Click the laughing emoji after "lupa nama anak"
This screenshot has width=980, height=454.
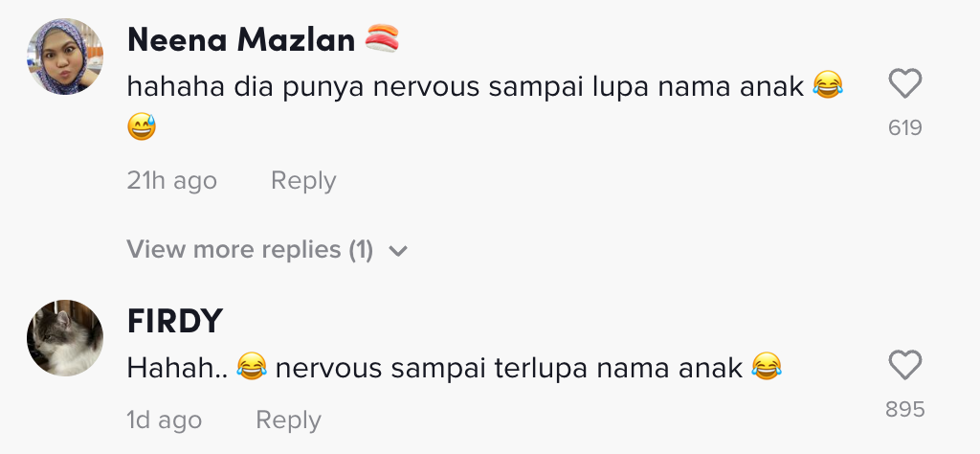coord(828,86)
